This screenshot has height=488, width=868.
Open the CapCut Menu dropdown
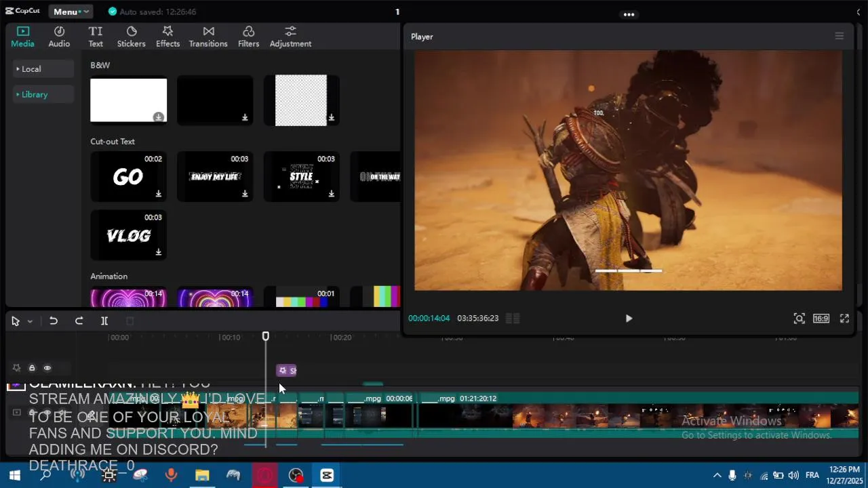pyautogui.click(x=70, y=12)
